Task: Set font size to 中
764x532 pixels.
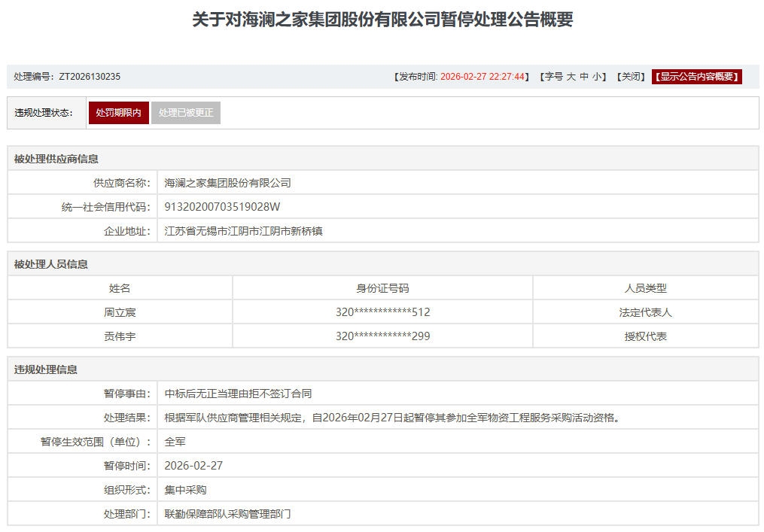Action: coord(584,77)
